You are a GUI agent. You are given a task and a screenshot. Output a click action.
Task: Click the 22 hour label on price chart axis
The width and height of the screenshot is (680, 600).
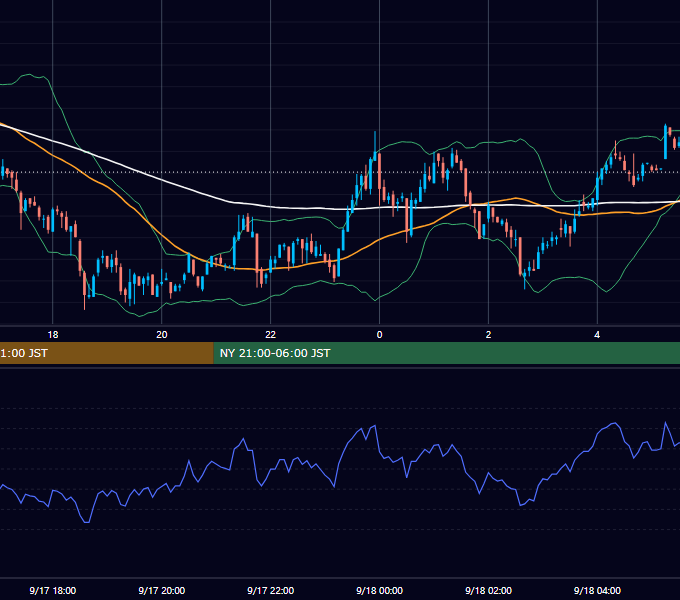pyautogui.click(x=271, y=335)
